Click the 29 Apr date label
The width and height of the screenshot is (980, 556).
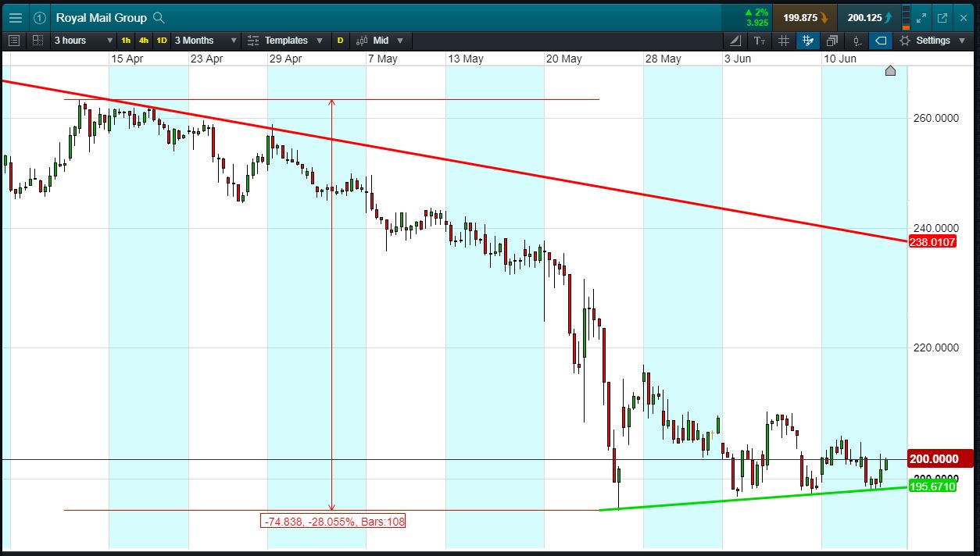[286, 59]
